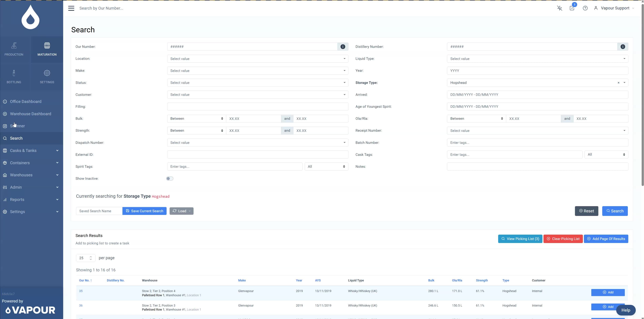Viewport: 644px width, 319px height.
Task: Enable the Show Inactive toggle
Action: pyautogui.click(x=169, y=179)
